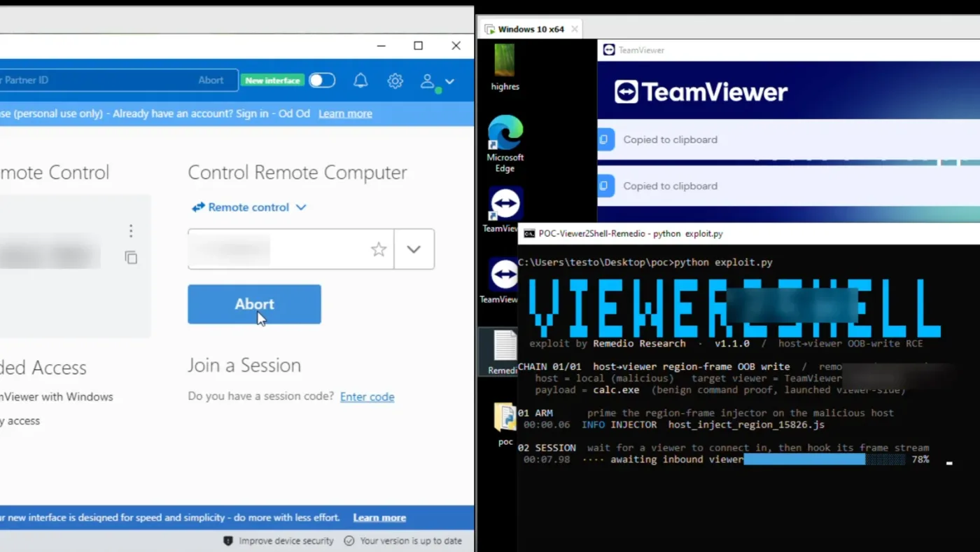The width and height of the screenshot is (980, 552).
Task: Click the Learn more link in the banner
Action: click(x=345, y=113)
